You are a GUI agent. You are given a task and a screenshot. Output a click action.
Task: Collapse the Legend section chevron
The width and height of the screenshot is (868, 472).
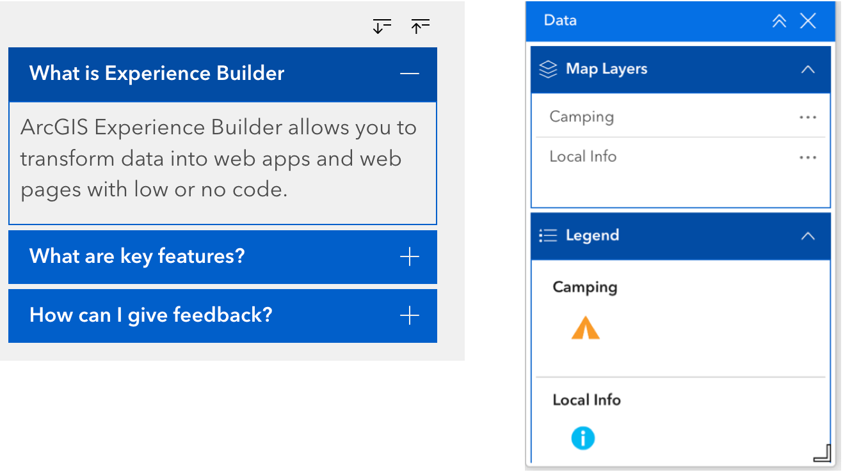808,236
